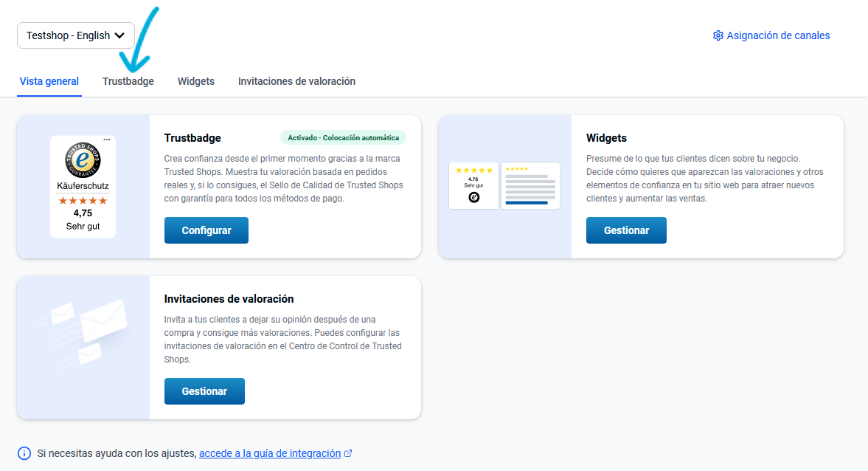Click the envelopes illustration for review invitations

83,333
